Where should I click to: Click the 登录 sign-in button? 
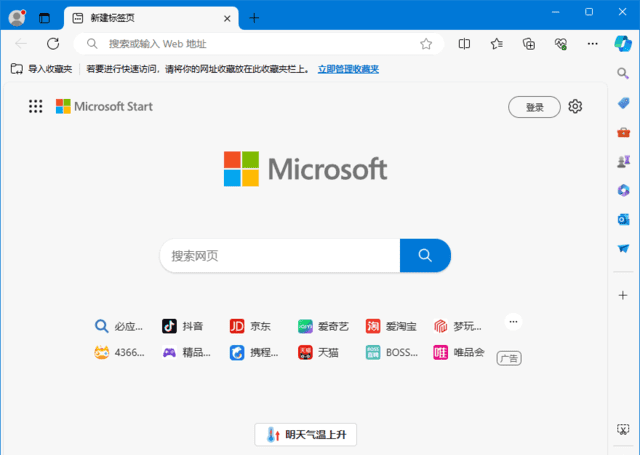pyautogui.click(x=534, y=107)
